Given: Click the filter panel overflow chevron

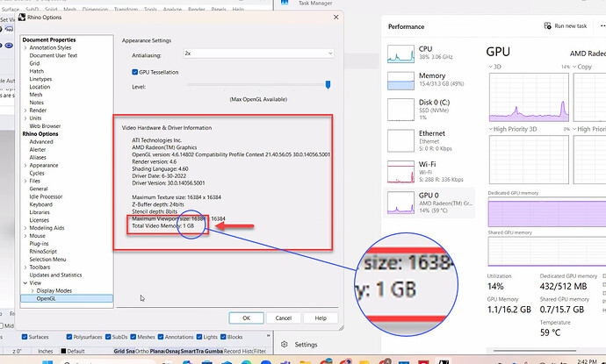Looking at the screenshot, I should pyautogui.click(x=268, y=336).
